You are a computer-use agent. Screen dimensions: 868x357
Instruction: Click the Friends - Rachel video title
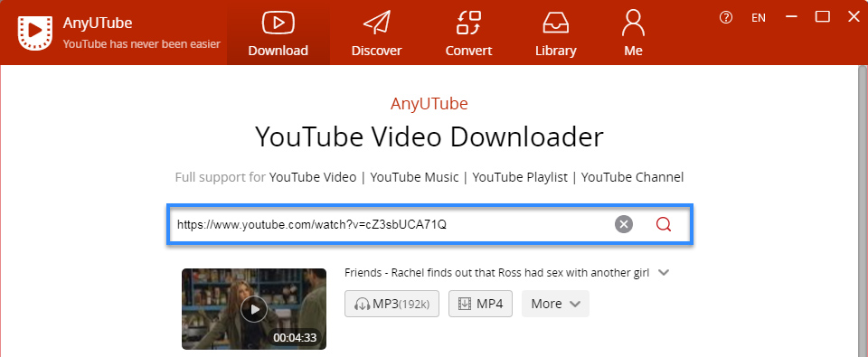pos(496,273)
